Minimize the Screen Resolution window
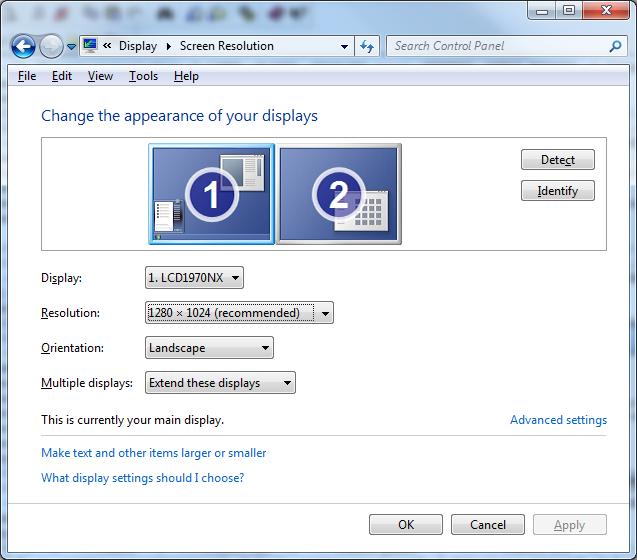 click(542, 10)
